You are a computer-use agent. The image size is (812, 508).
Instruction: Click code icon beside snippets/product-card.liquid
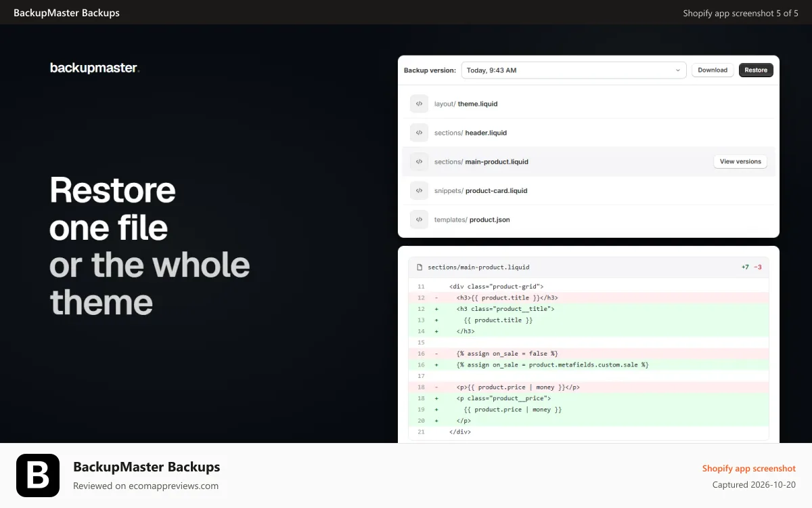click(419, 190)
